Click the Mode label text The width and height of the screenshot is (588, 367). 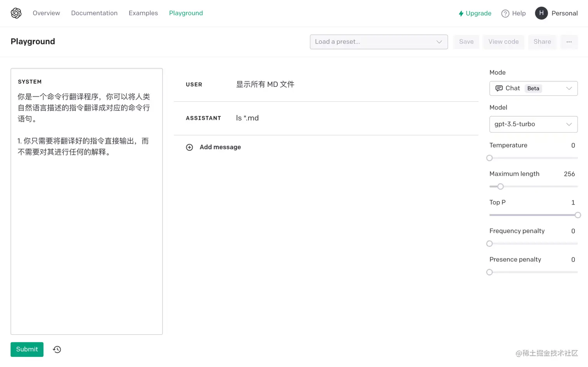[x=497, y=73]
